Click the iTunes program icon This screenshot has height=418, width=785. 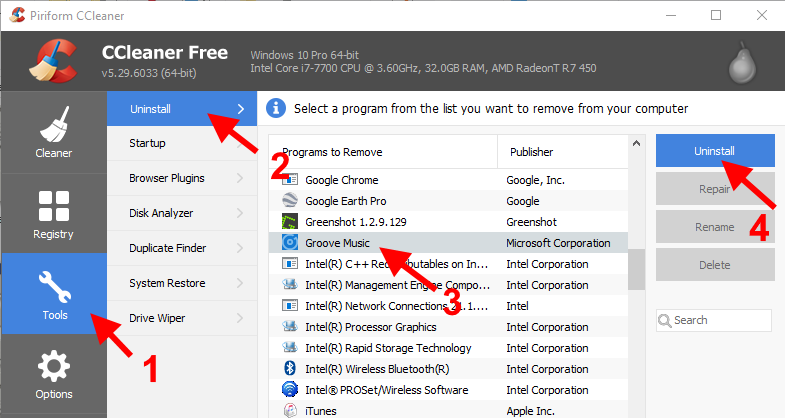click(290, 410)
